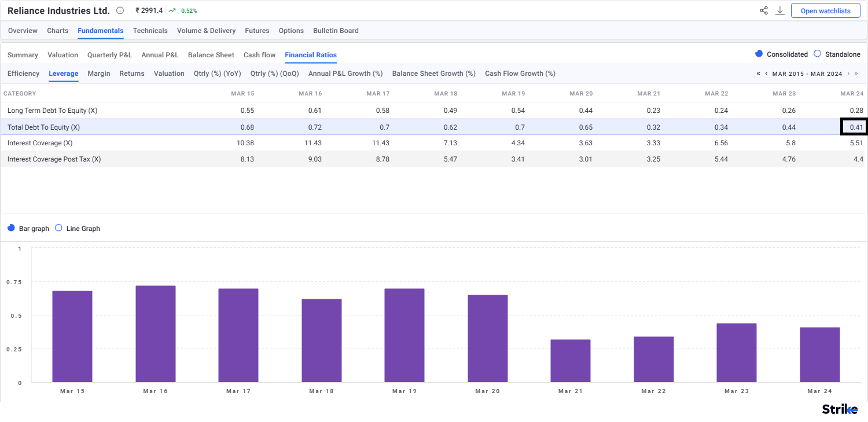Open Qtrly (%) (YoY) tab

(218, 74)
